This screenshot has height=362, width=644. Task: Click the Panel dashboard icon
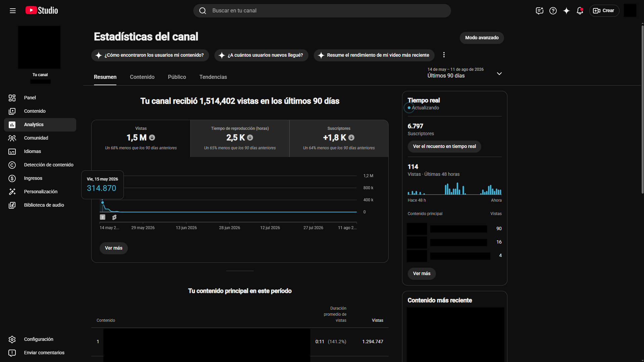pos(12,98)
